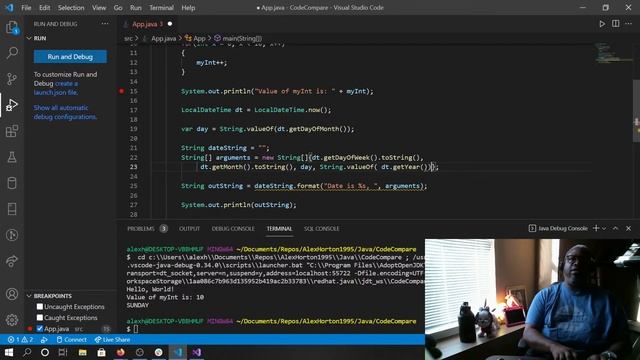Open the Terminal menu
The width and height of the screenshot is (640, 360).
[x=161, y=8]
